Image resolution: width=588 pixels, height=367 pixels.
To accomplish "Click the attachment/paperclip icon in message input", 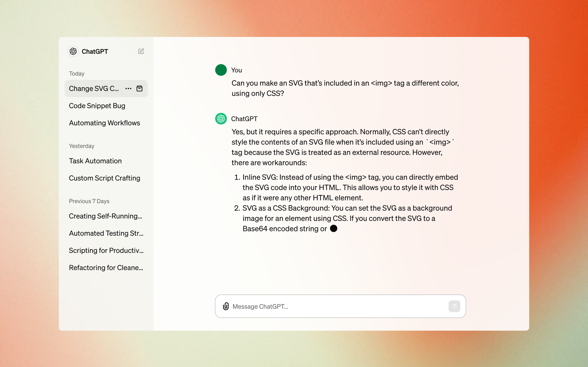I will [x=226, y=306].
